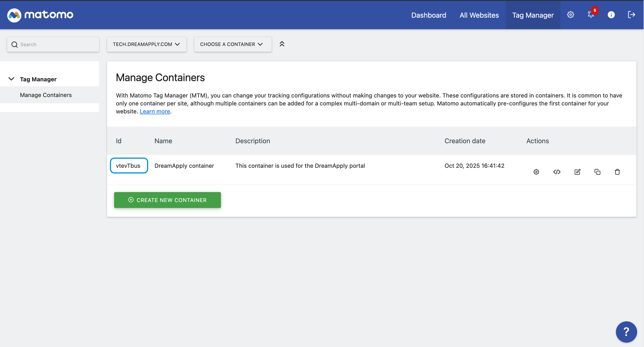Click the info icon in header

tap(611, 15)
